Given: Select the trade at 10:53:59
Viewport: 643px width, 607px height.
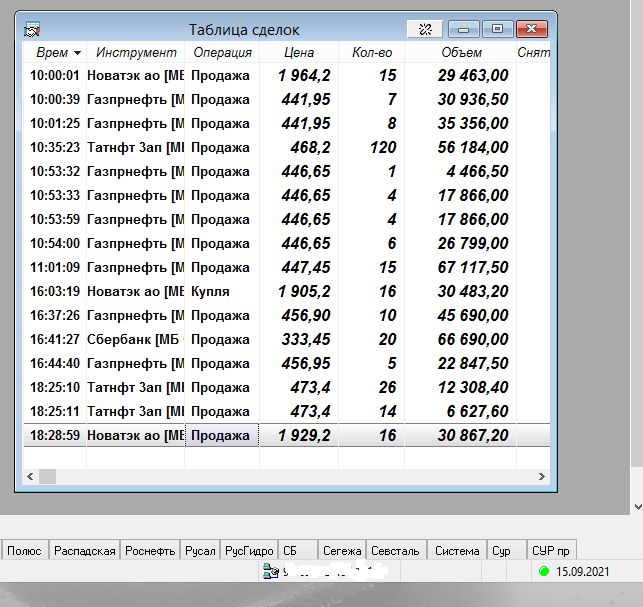Looking at the screenshot, I should coord(287,219).
